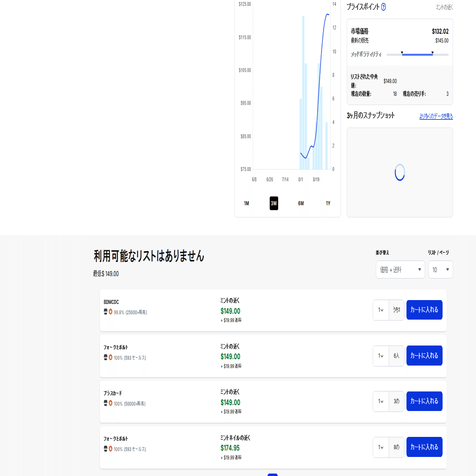Click the help icon next to プライスポイント

coord(383,7)
